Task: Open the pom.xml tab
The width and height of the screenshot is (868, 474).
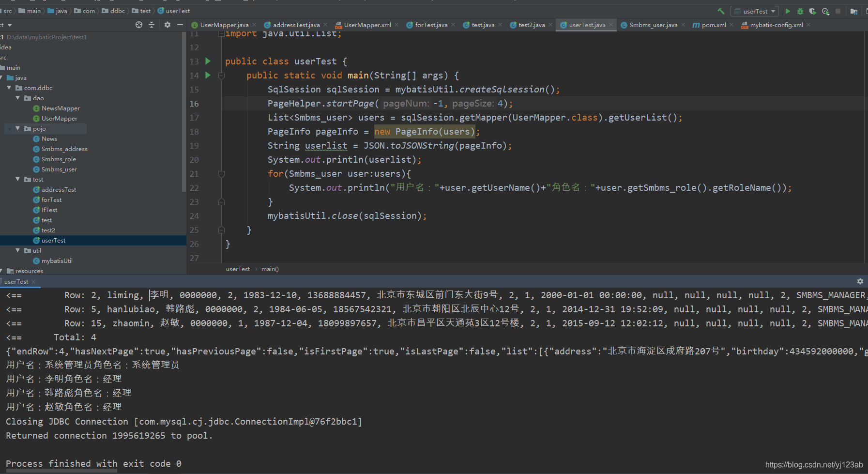Action: (713, 25)
